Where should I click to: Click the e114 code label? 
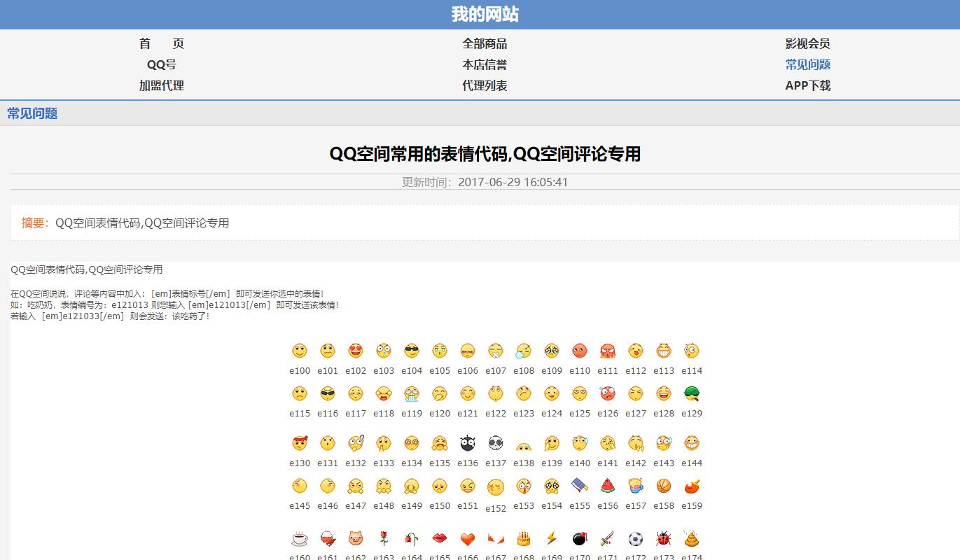pos(692,370)
